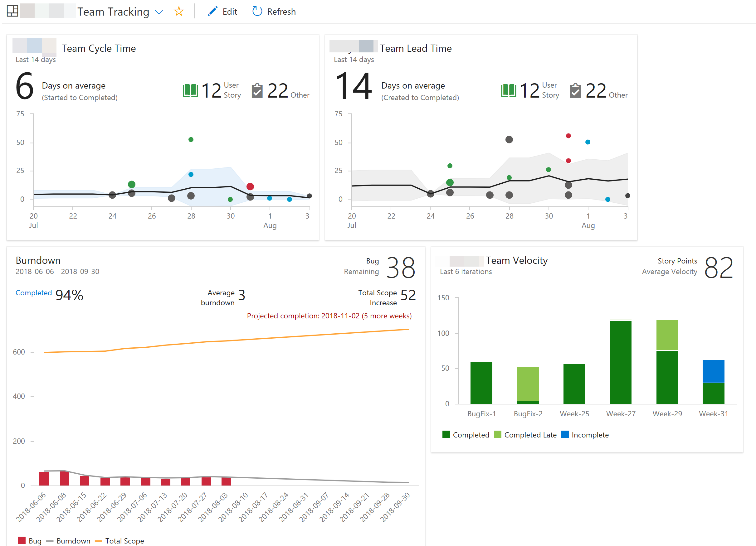Toggle the Incomplete legend entry
Image resolution: width=756 pixels, height=546 pixels.
590,435
